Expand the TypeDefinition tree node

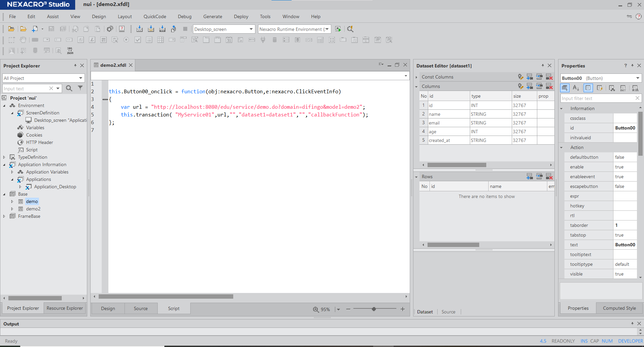4,157
